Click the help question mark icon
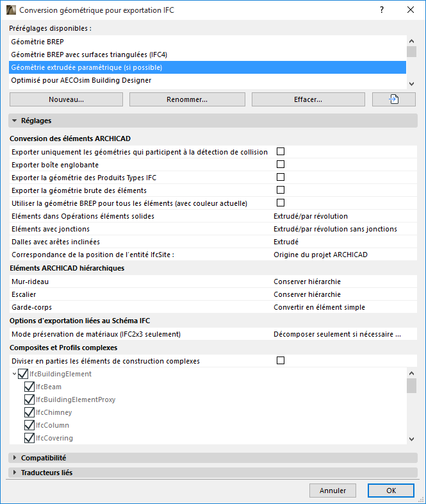The height and width of the screenshot is (504, 426). (382, 10)
